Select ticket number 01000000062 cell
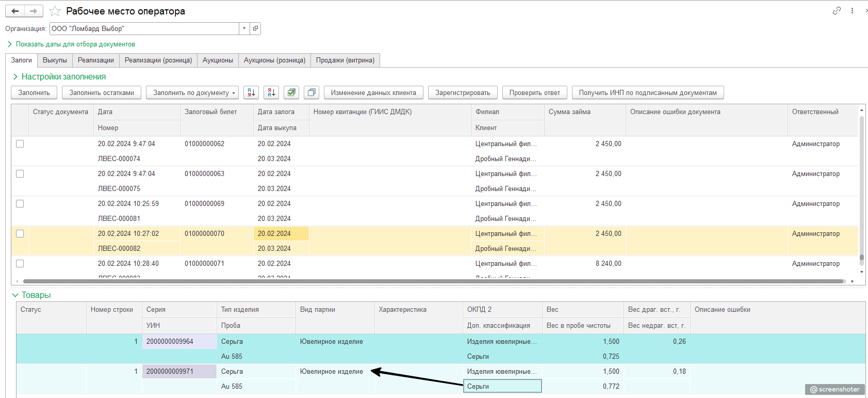 click(217, 144)
